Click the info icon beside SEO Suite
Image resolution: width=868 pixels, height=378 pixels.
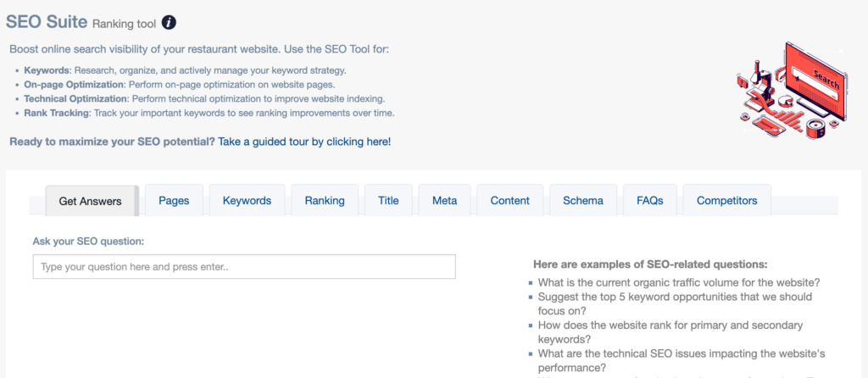pos(169,22)
